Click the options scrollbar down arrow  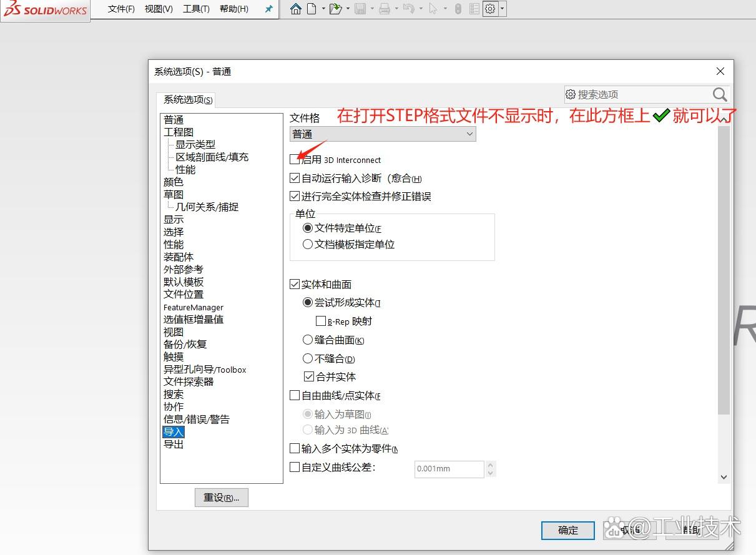(x=724, y=477)
